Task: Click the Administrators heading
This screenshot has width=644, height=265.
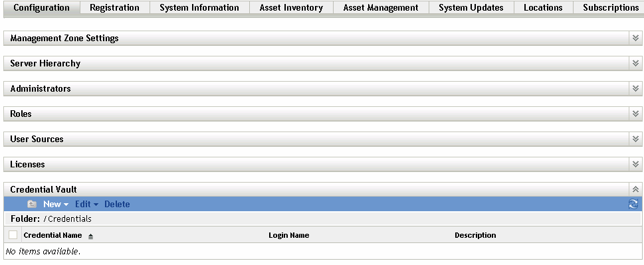Action: pyautogui.click(x=41, y=88)
